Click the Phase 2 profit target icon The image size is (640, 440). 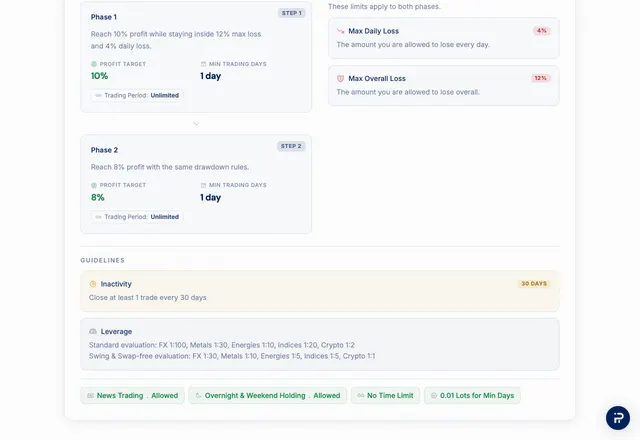point(94,185)
